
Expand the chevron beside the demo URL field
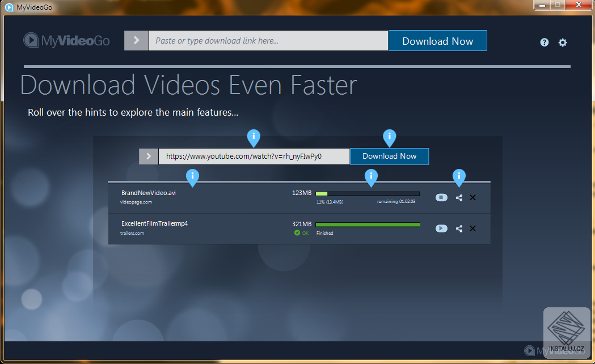[148, 156]
